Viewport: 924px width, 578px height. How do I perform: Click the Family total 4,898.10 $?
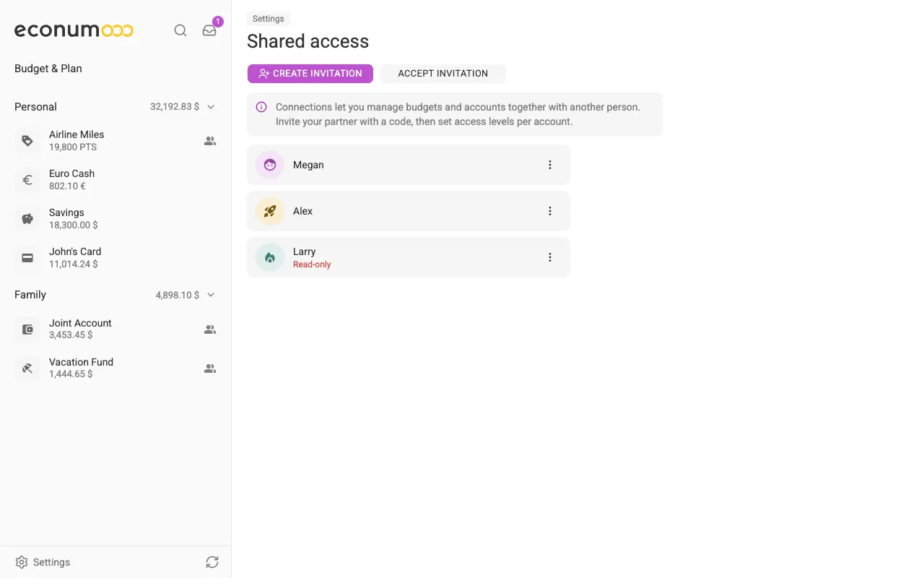178,295
